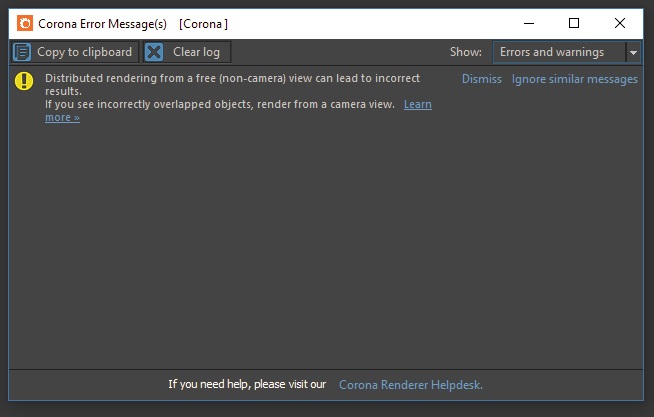
Task: Maximize the Corona Error Message window
Action: (574, 23)
